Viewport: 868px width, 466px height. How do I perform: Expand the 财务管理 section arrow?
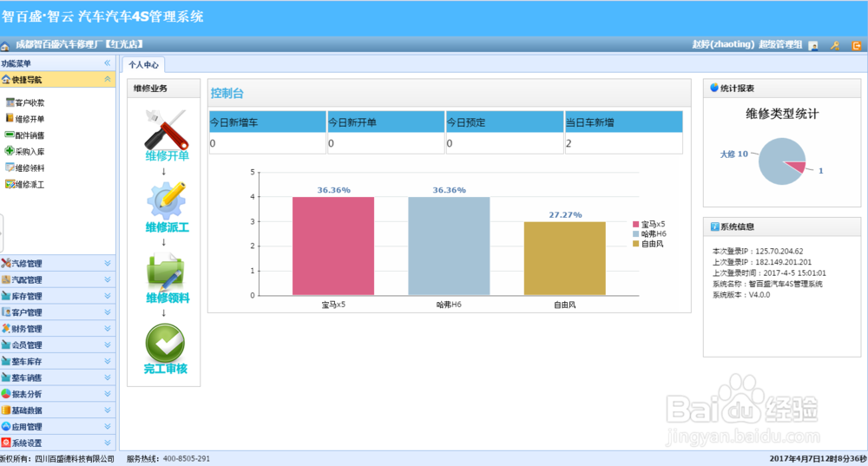108,329
